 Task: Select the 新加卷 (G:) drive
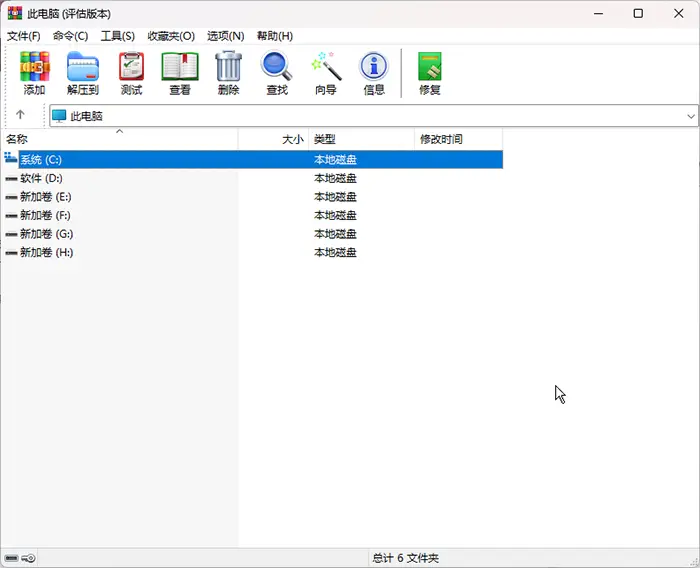pos(46,234)
